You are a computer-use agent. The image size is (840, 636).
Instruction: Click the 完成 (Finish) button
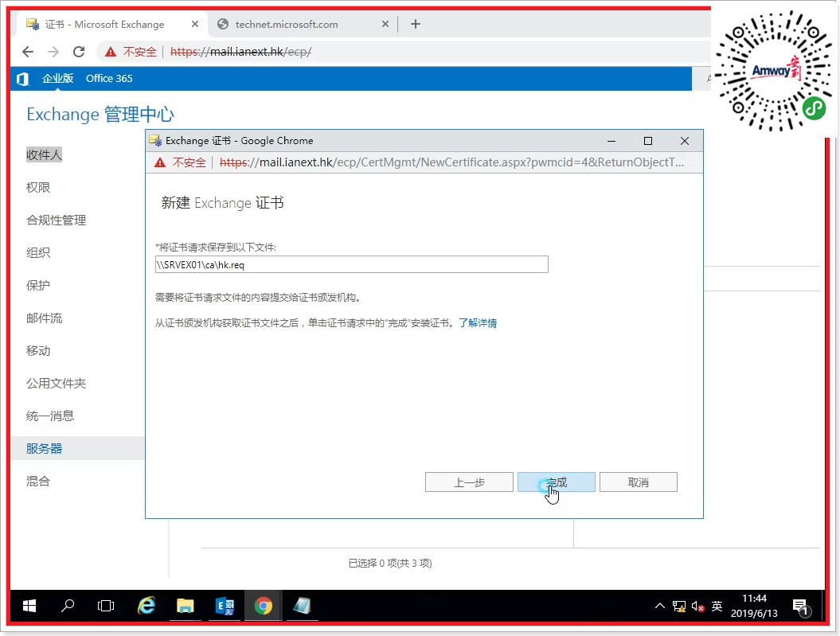556,482
